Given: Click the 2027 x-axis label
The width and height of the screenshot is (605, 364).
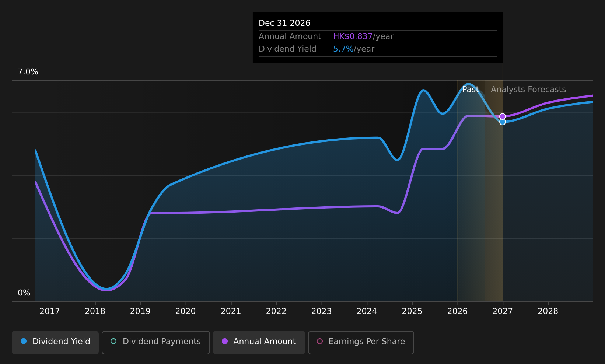Looking at the screenshot, I should [503, 311].
